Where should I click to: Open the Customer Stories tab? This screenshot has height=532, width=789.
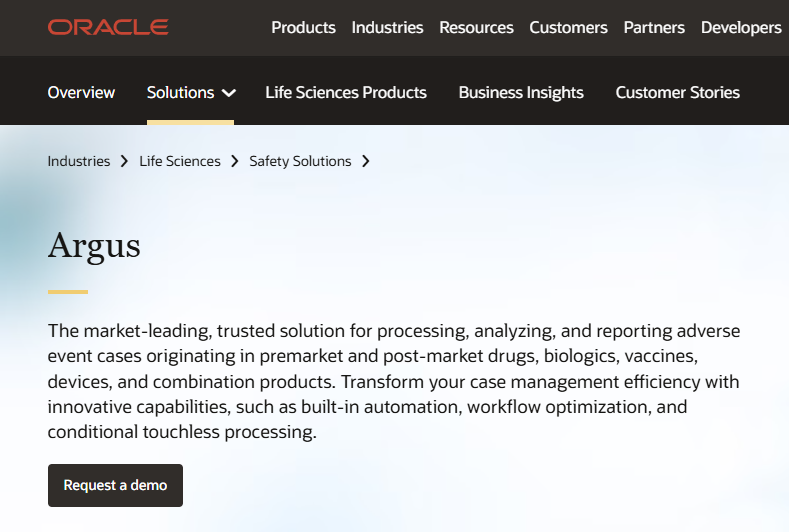point(677,92)
